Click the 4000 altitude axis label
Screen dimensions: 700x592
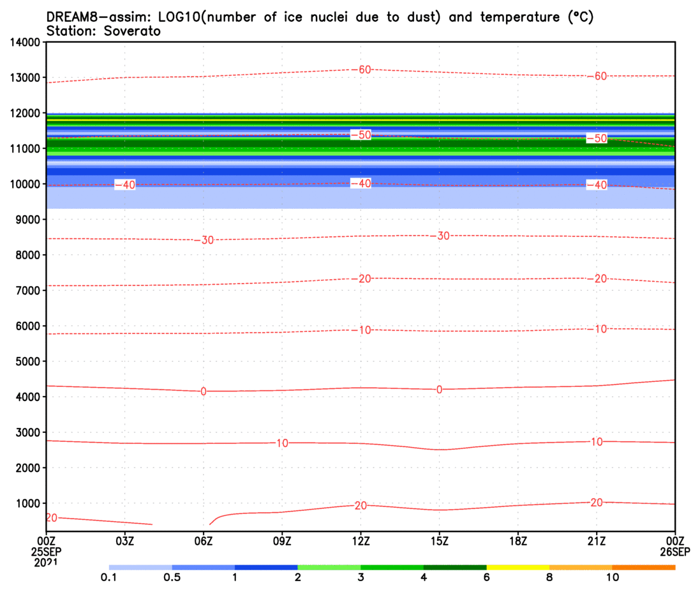click(27, 397)
